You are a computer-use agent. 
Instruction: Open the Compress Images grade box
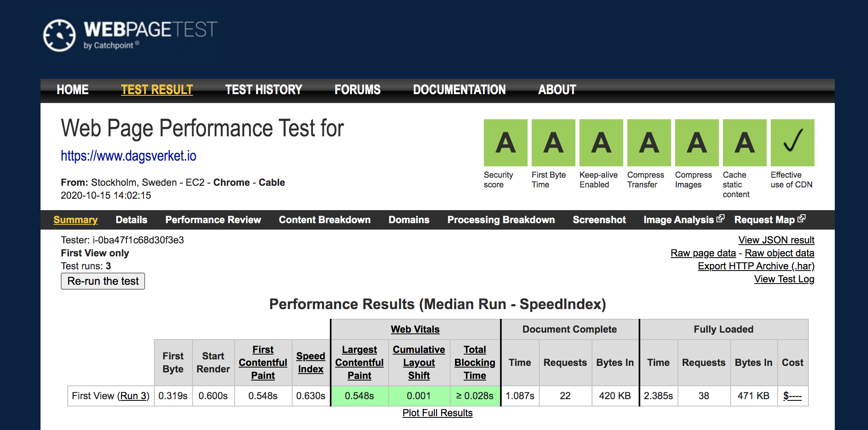coord(697,143)
